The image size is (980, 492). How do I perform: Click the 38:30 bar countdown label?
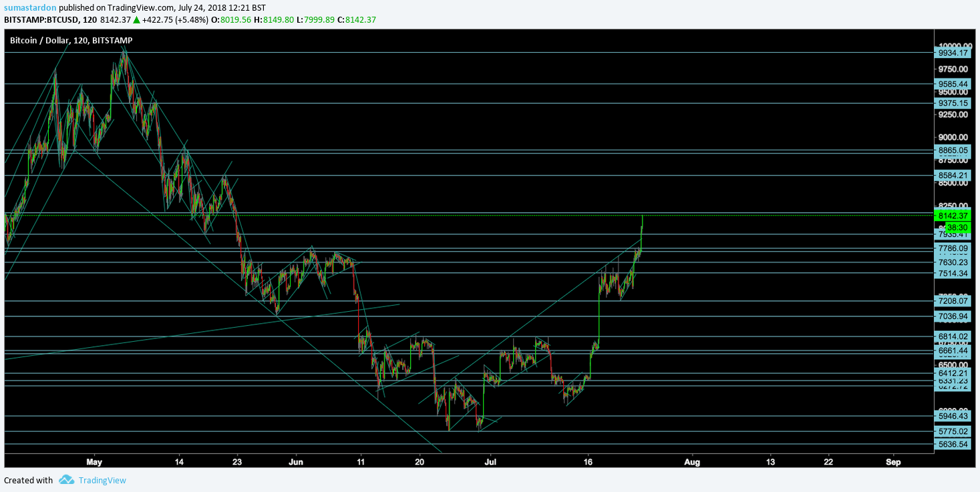click(957, 227)
